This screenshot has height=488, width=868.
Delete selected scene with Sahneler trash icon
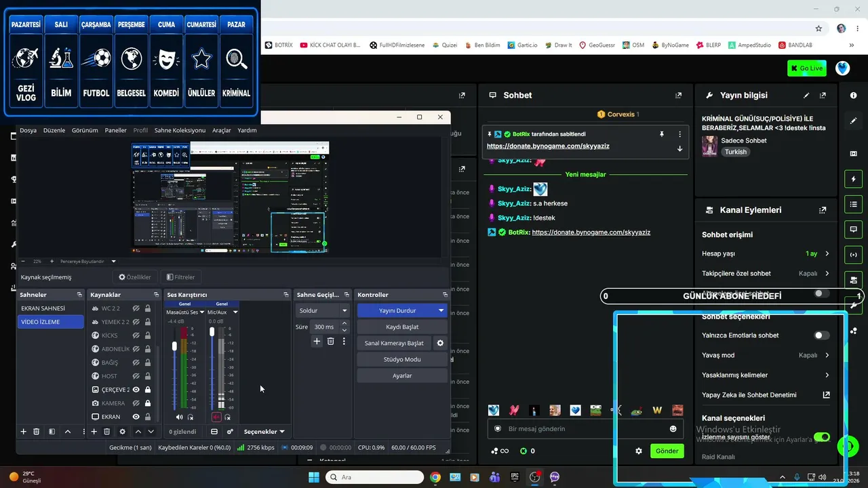coord(37,432)
